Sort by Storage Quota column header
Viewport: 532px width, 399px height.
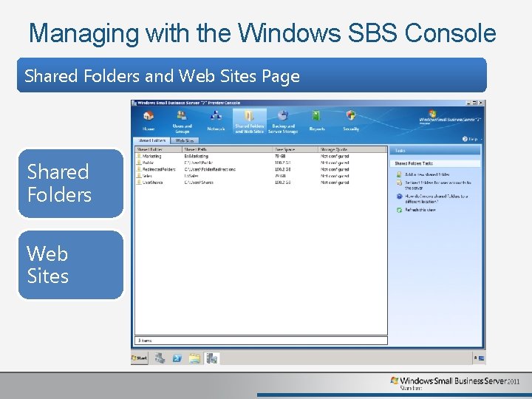pyautogui.click(x=352, y=149)
